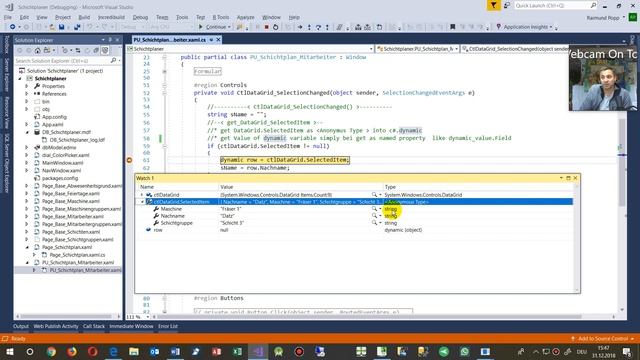Switch to the Immediate Window tab
640x360 pixels.
(x=131, y=326)
